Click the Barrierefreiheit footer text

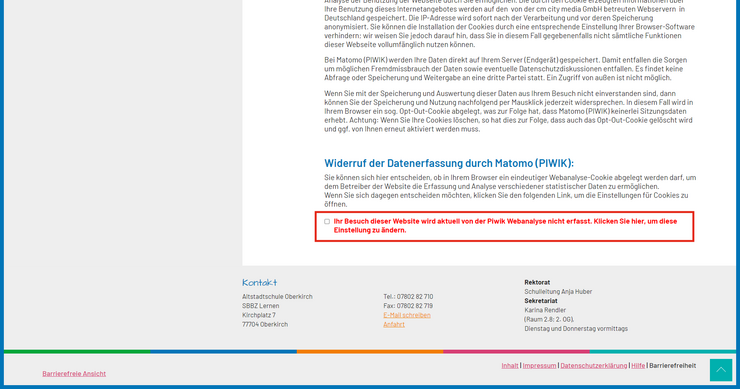(x=673, y=365)
